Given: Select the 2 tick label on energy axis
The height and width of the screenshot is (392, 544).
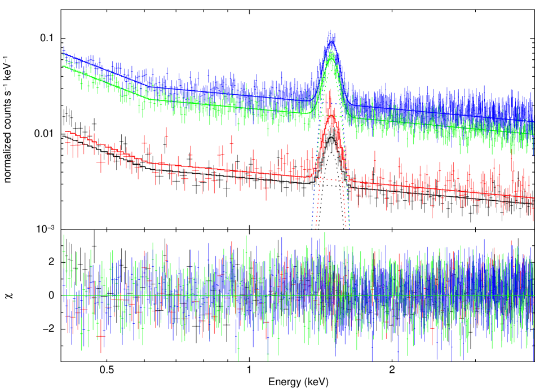Looking at the screenshot, I should [392, 370].
